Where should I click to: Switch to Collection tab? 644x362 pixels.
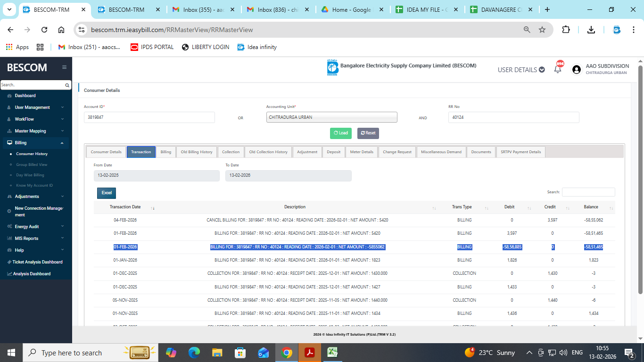click(231, 152)
